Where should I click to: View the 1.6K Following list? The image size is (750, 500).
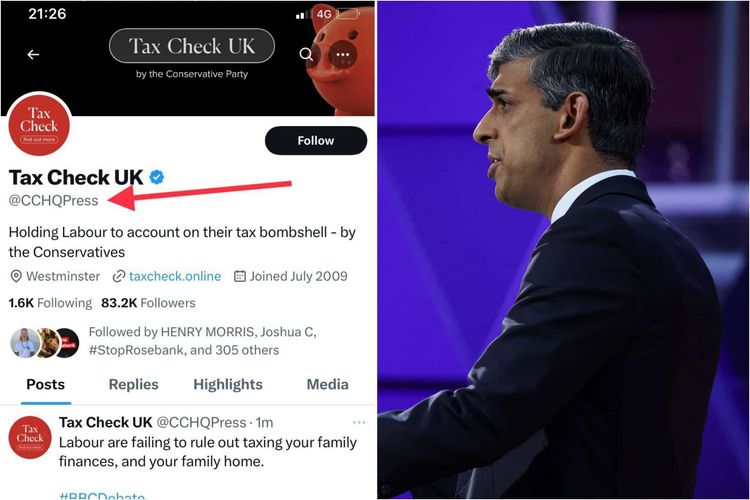(50, 303)
